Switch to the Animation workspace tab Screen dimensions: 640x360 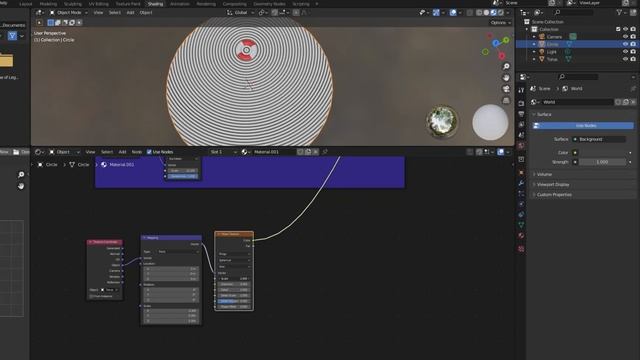tap(180, 4)
